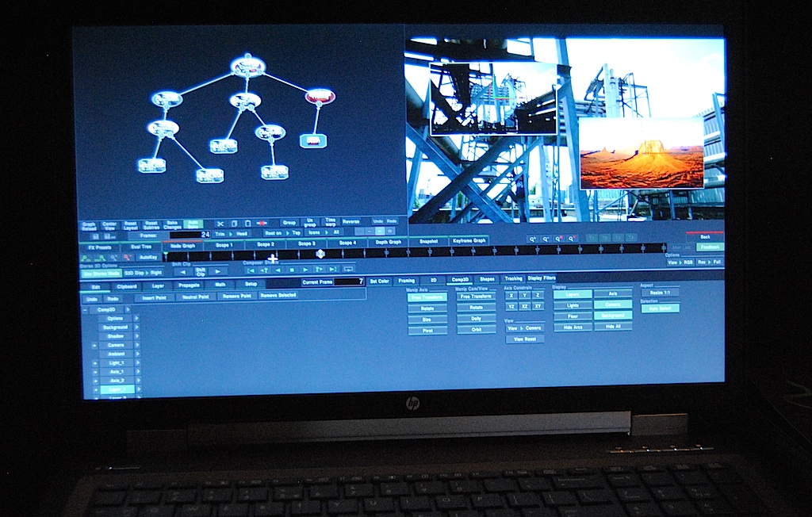This screenshot has height=517, width=812.
Task: Stop playback
Action: click(x=292, y=270)
